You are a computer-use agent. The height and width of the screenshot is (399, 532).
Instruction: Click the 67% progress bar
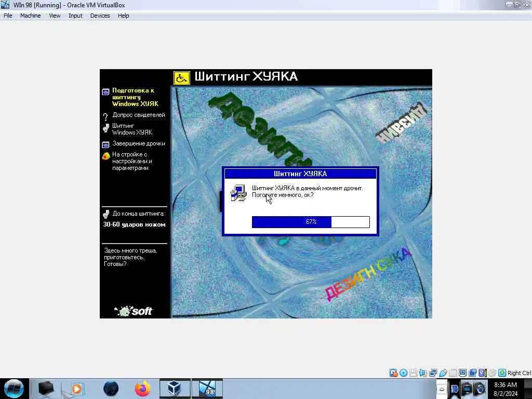(x=311, y=222)
